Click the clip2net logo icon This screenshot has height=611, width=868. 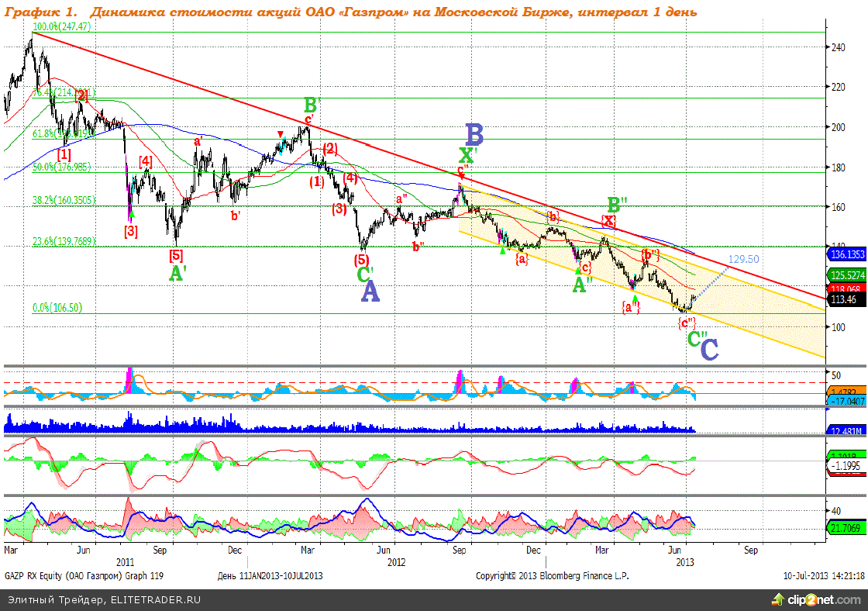pos(778,599)
